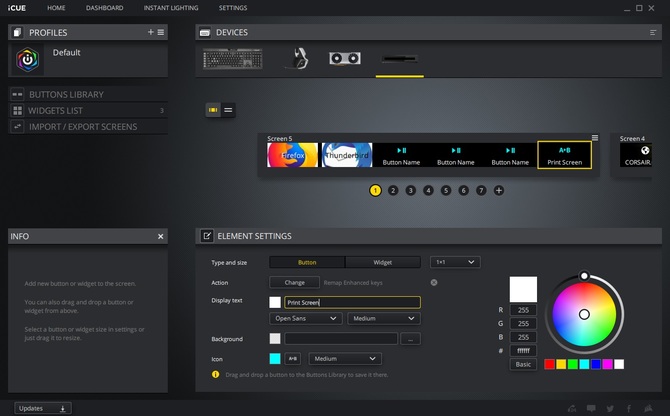Go to screen page 5
This screenshot has height=416, width=670.
pos(446,190)
